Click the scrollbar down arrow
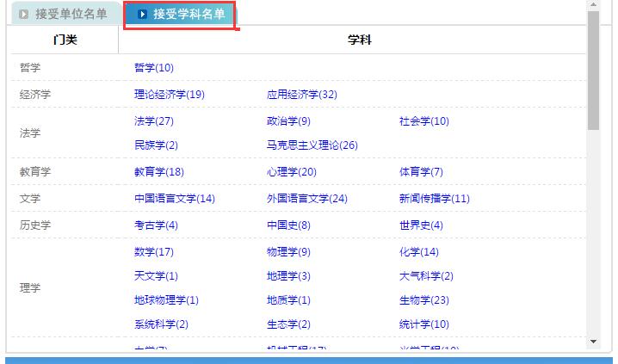The height and width of the screenshot is (364, 618). 593,342
